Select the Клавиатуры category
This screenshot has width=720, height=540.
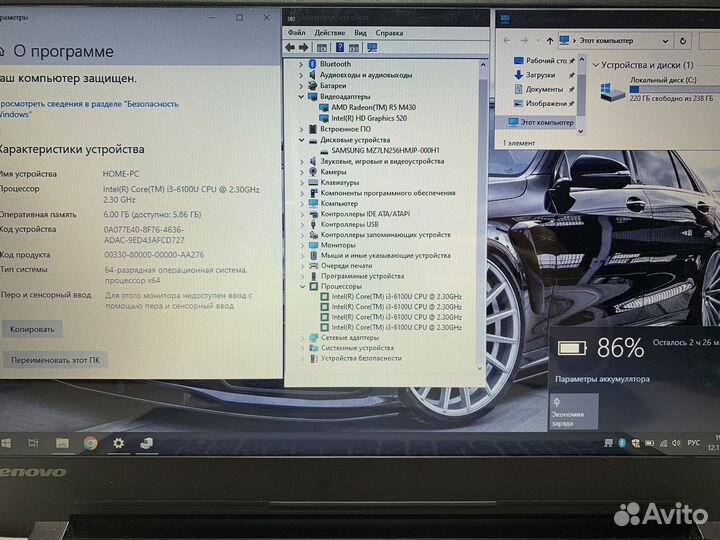click(340, 182)
